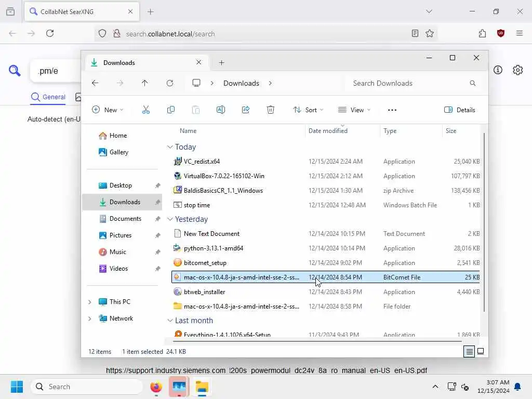Go back in Explorer navigation
The width and height of the screenshot is (532, 399).
tap(95, 83)
